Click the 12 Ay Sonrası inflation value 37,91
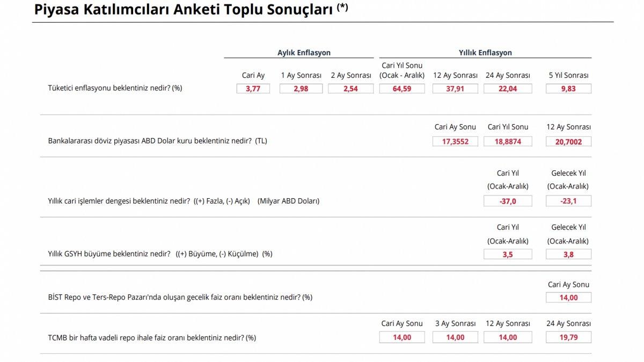Viewport: 644px width, 362px height. click(455, 89)
